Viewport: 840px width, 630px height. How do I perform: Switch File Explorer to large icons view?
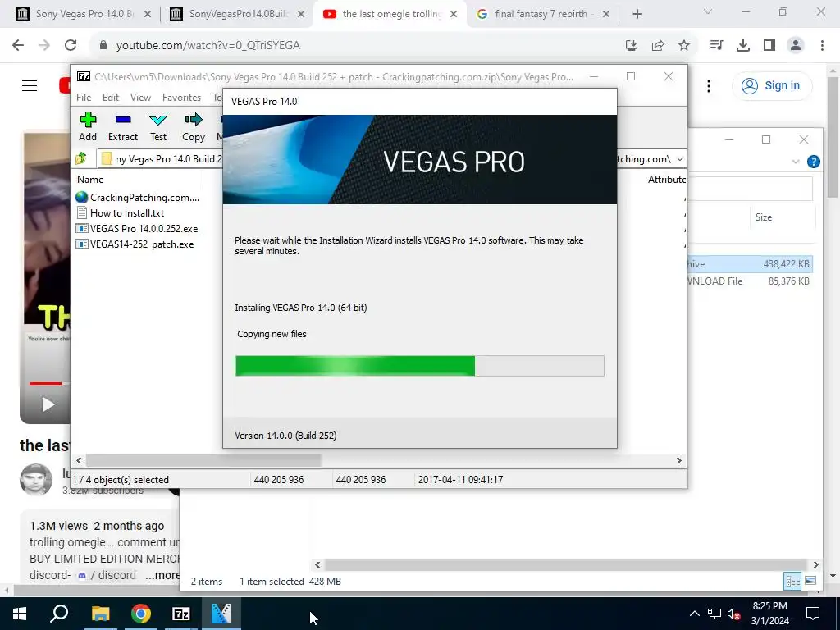pos(810,581)
